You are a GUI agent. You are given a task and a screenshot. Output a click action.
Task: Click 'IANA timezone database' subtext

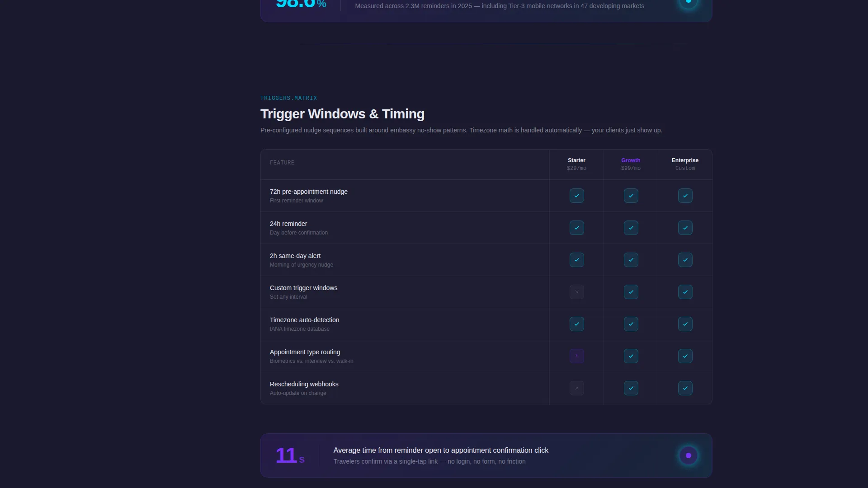[x=300, y=329]
